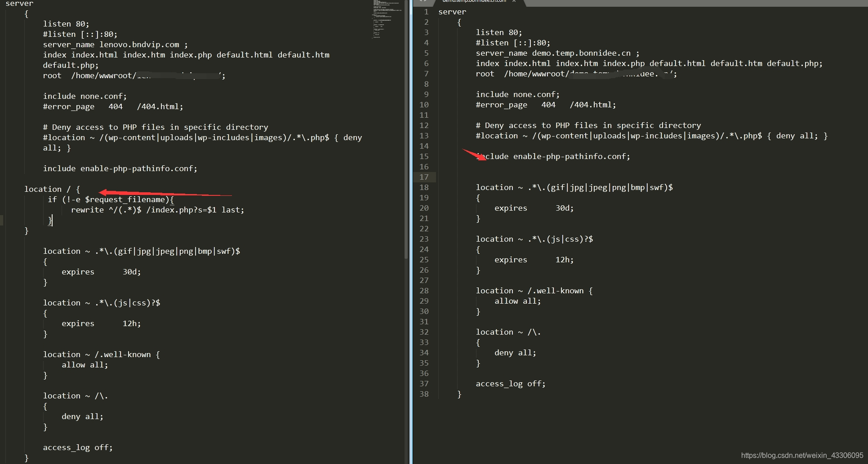This screenshot has width=868, height=464.
Task: Click 'server_name demo.temp.bonnidee.cn ;' line
Action: coord(557,53)
